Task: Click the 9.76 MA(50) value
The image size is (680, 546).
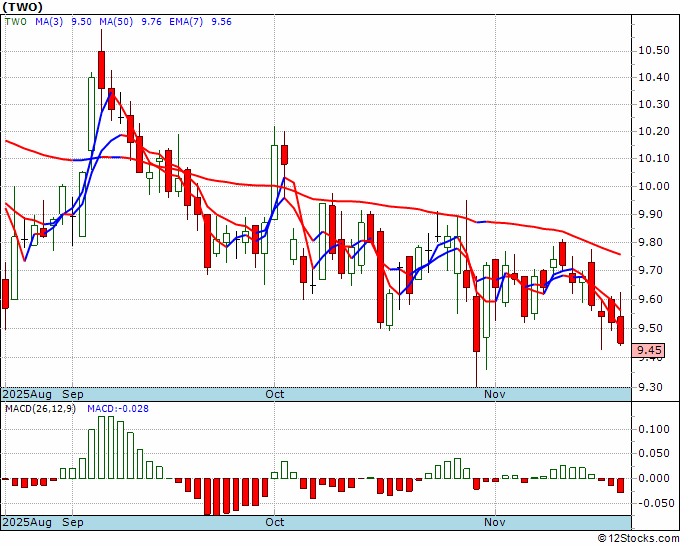Action: pyautogui.click(x=151, y=22)
